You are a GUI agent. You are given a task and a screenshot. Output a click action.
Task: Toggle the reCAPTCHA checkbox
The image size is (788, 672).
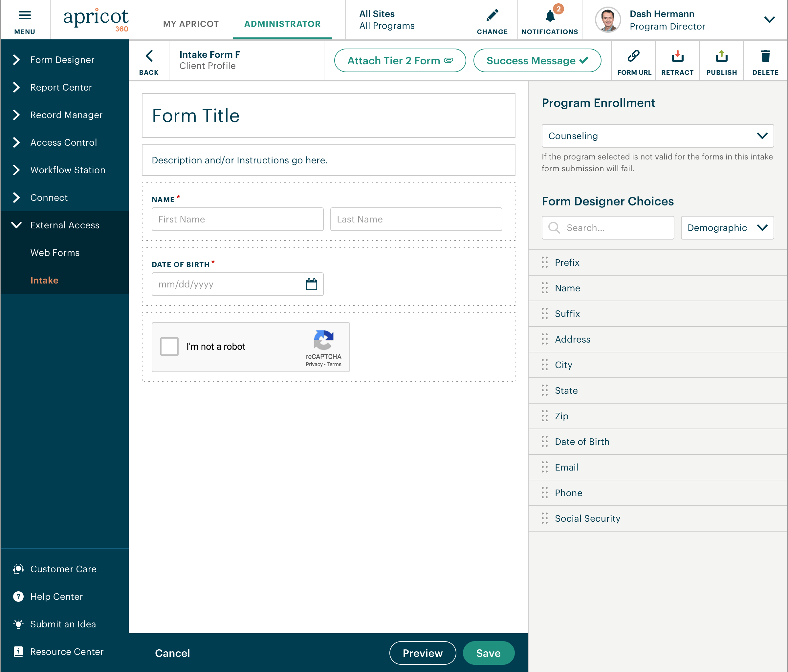pyautogui.click(x=169, y=346)
